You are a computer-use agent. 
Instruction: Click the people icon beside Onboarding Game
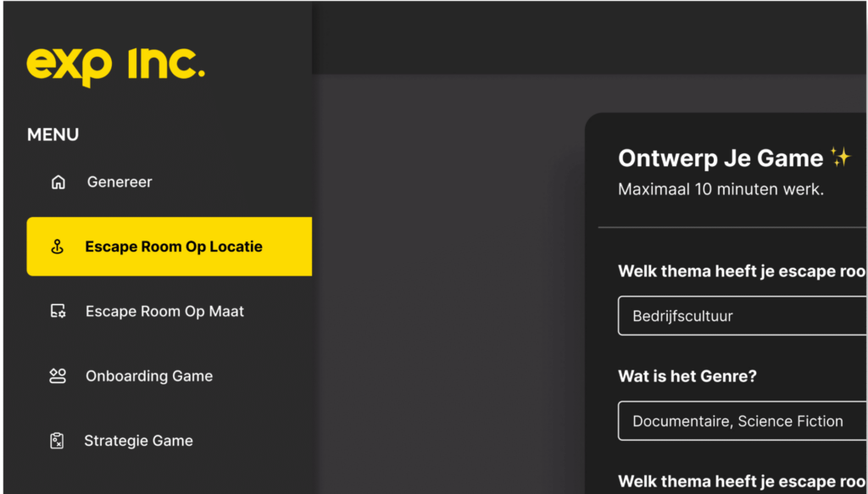tap(58, 376)
